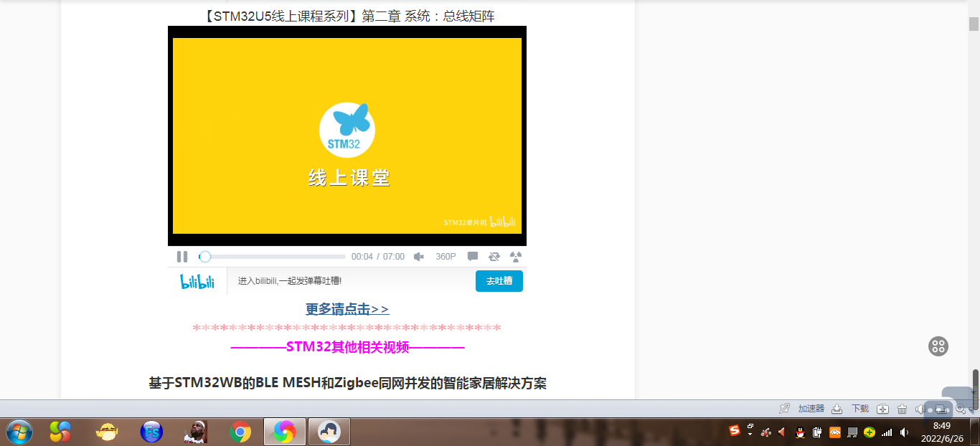Change the 360P video quality setting
The width and height of the screenshot is (980, 446).
[446, 257]
